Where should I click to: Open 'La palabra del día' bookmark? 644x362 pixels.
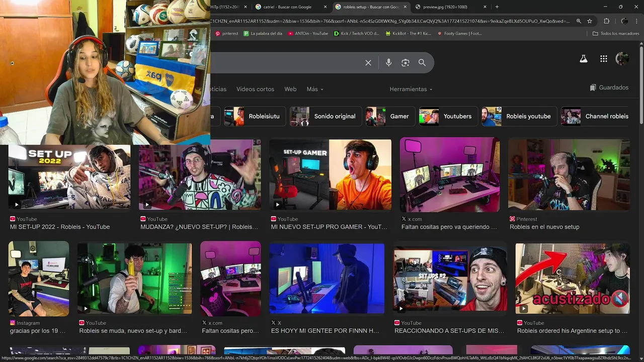pos(263,34)
